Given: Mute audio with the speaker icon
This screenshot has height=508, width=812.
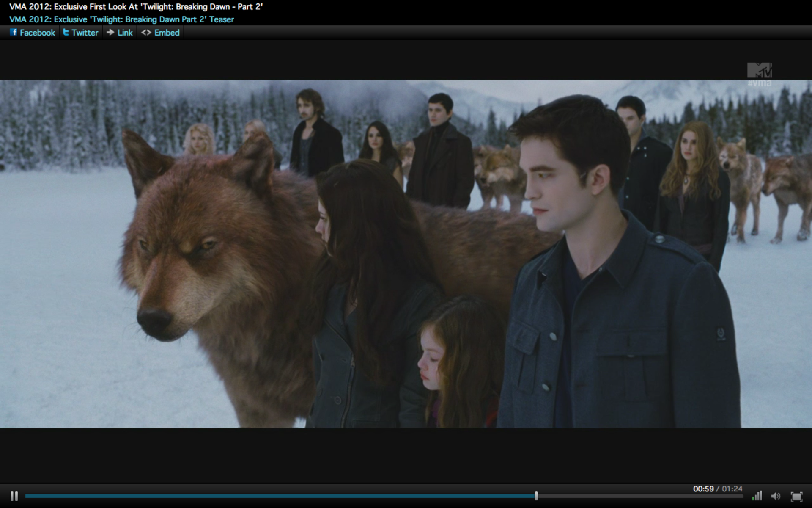Looking at the screenshot, I should tap(776, 496).
